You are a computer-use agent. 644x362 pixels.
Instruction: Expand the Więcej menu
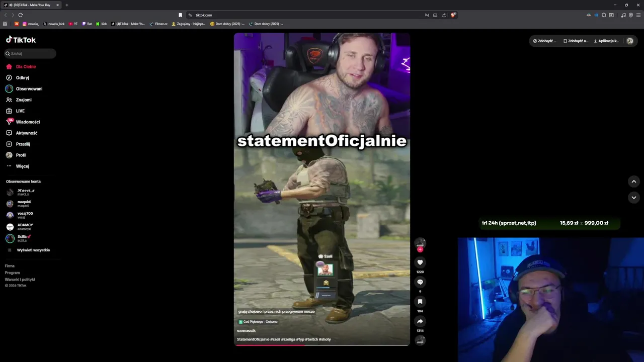[x=18, y=166]
